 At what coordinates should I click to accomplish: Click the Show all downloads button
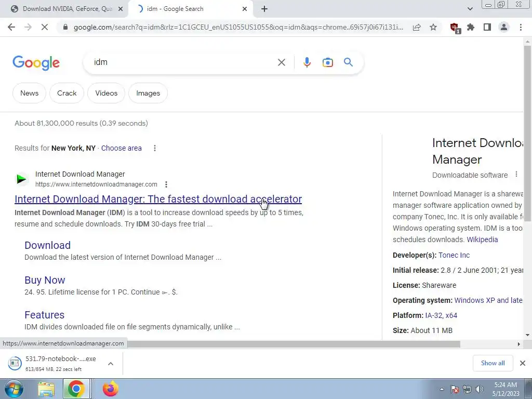493,363
